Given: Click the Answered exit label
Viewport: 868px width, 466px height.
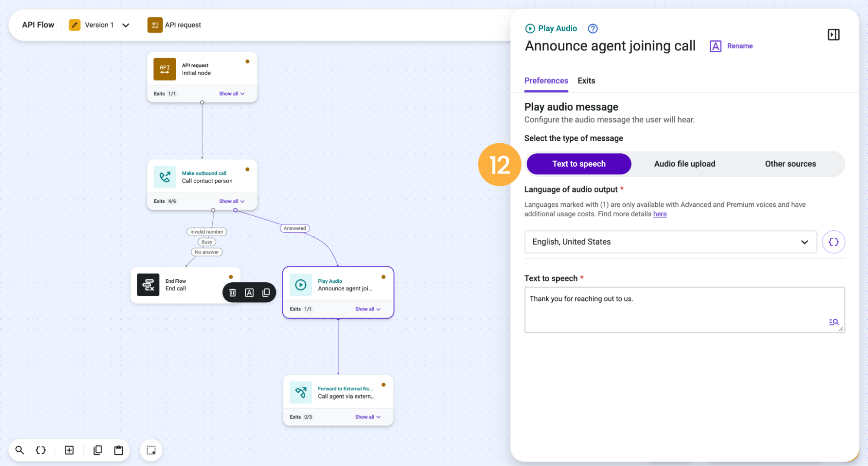Looking at the screenshot, I should 295,228.
